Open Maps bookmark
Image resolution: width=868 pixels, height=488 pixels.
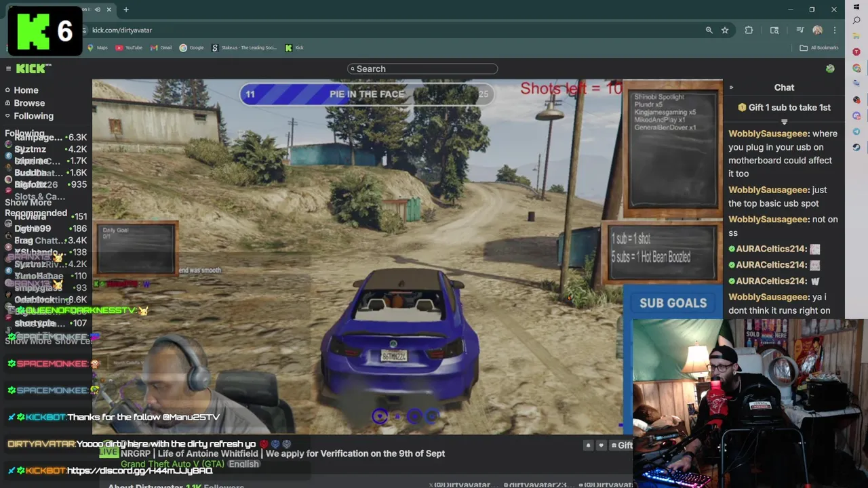(x=98, y=47)
